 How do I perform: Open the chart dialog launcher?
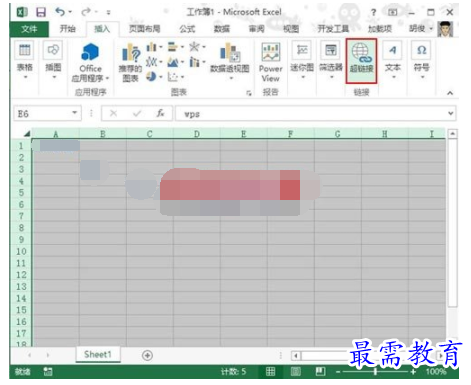(x=249, y=93)
